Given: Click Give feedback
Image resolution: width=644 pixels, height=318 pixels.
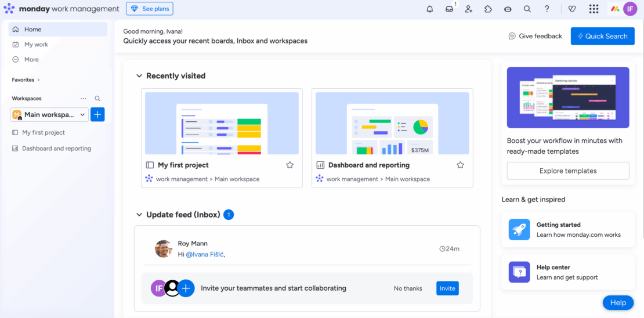Looking at the screenshot, I should [x=535, y=36].
